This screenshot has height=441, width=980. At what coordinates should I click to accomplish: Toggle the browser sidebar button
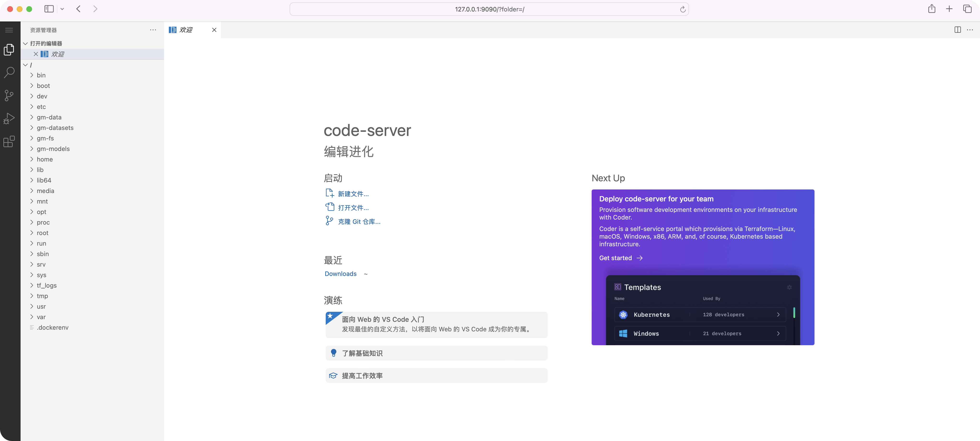49,9
